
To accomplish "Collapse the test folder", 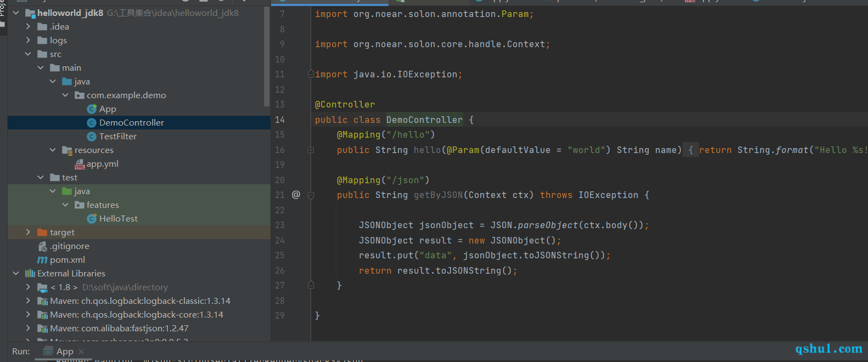I will pos(41,177).
